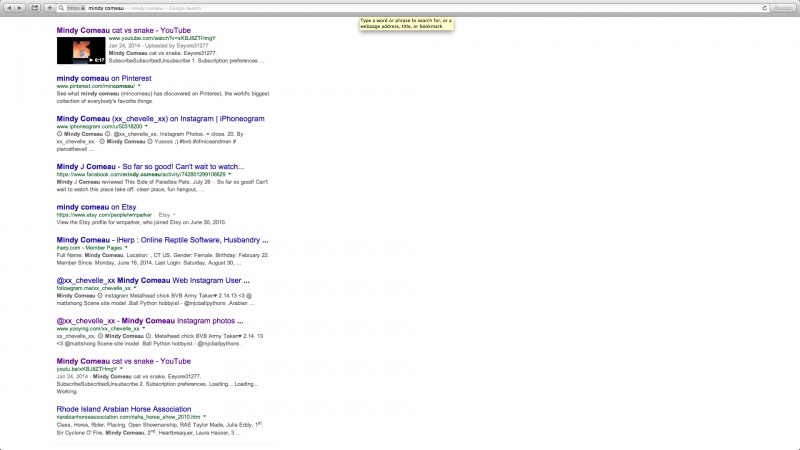Expand dropdown next to iphoneogram.com URL
The height and width of the screenshot is (450, 800).
point(146,126)
